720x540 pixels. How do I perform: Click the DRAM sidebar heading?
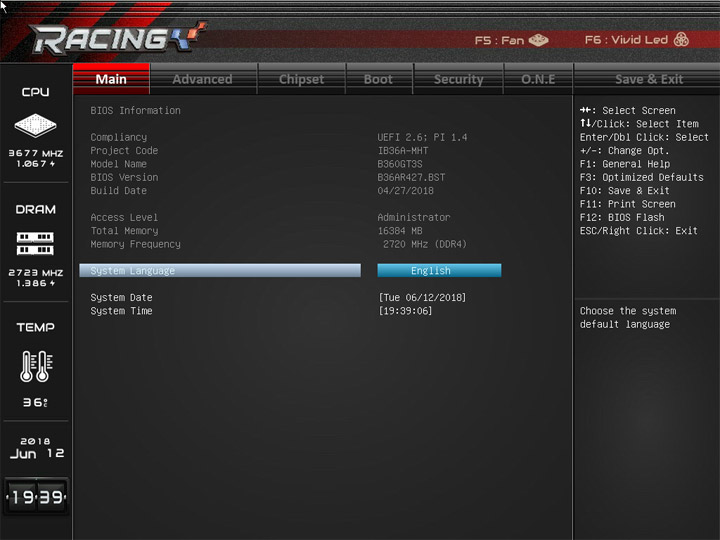[35, 210]
